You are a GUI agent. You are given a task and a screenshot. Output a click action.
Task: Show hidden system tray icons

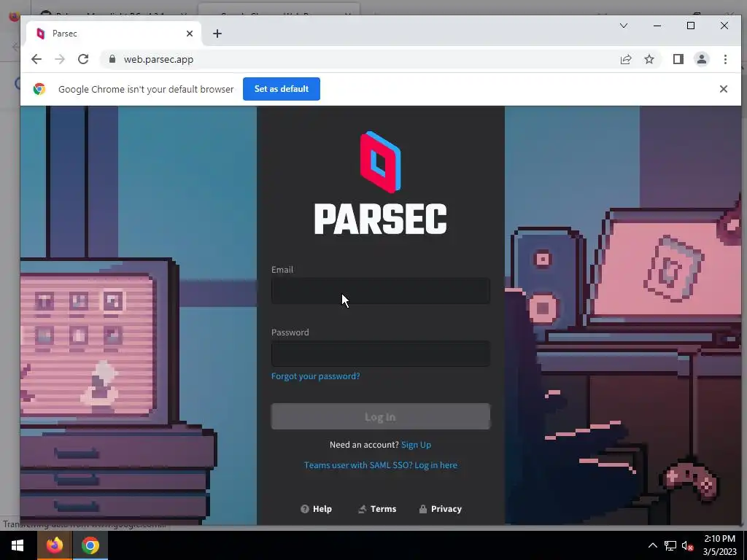tap(653, 545)
